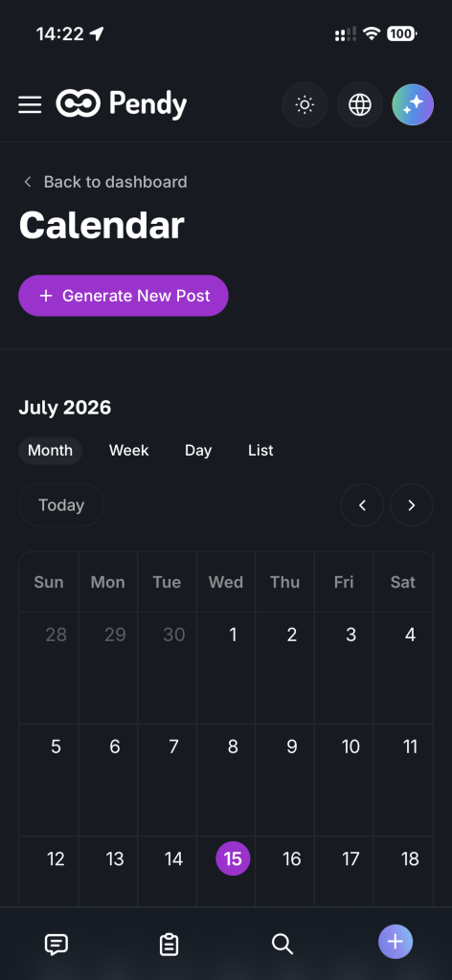Open chat icon in bottom bar
The width and height of the screenshot is (452, 980).
pyautogui.click(x=56, y=944)
